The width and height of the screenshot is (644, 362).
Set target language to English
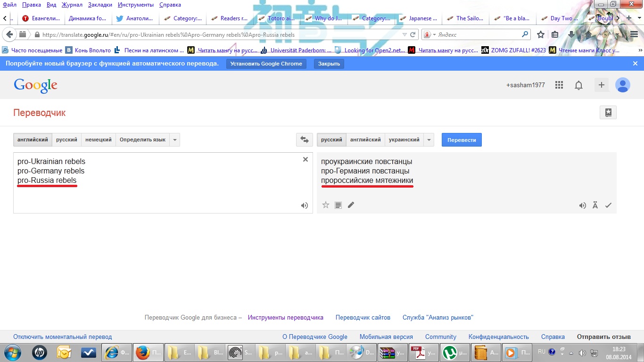point(365,140)
